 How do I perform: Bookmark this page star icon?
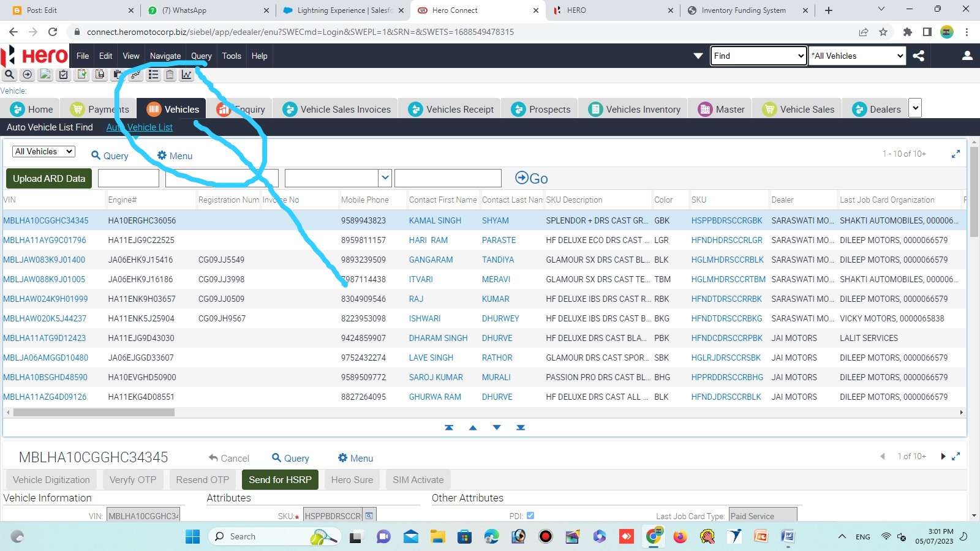(x=883, y=32)
